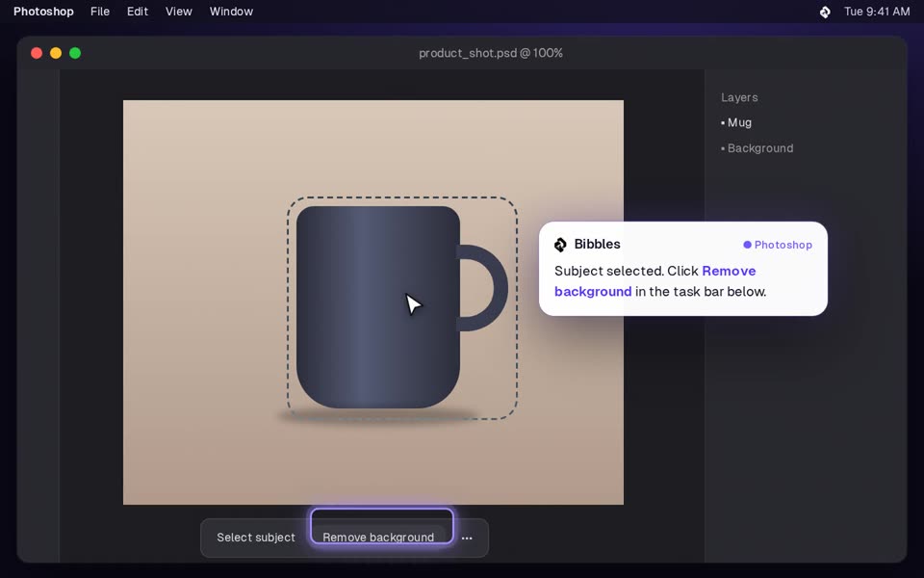Open the Window menu
The height and width of the screenshot is (578, 924).
(x=231, y=12)
